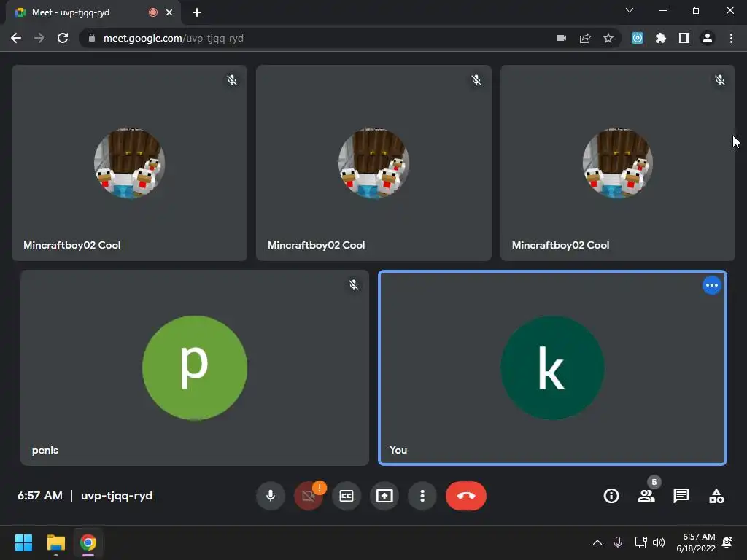Open the Activities panel

(x=716, y=496)
